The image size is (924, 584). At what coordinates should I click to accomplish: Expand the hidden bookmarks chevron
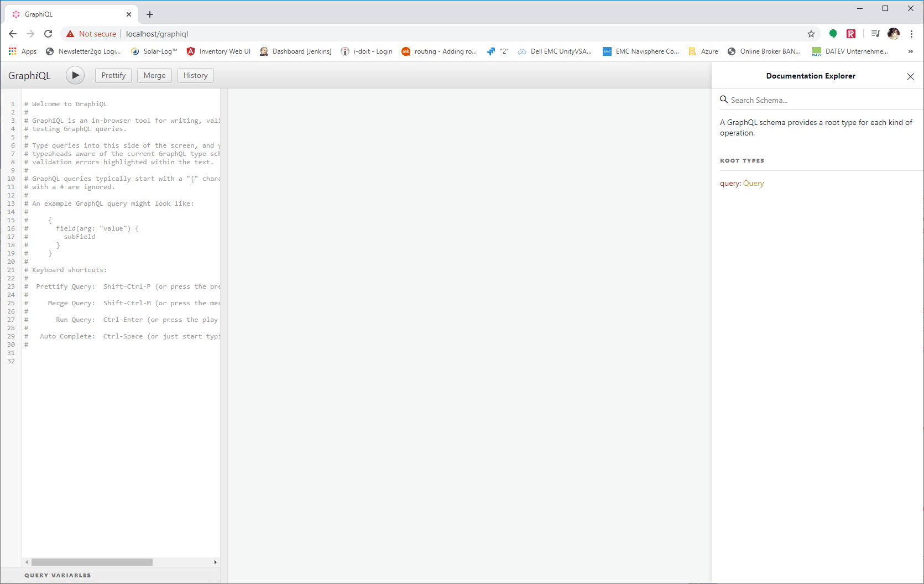[911, 51]
